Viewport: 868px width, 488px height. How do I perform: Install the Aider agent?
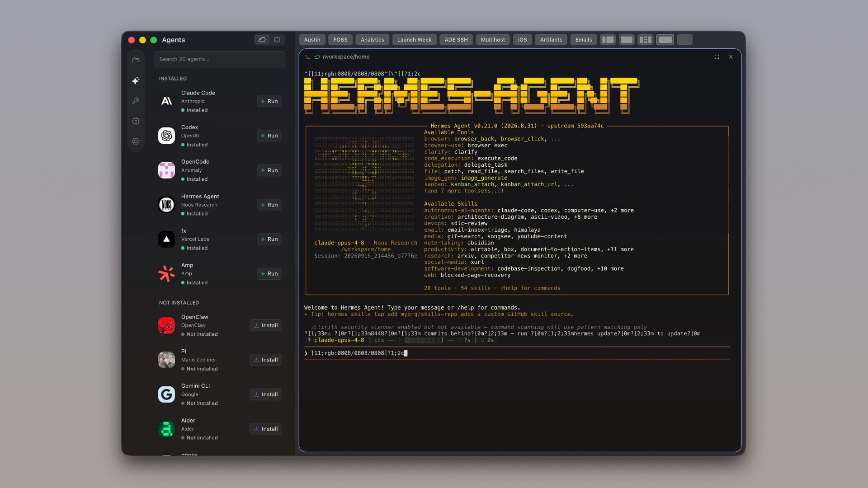266,429
